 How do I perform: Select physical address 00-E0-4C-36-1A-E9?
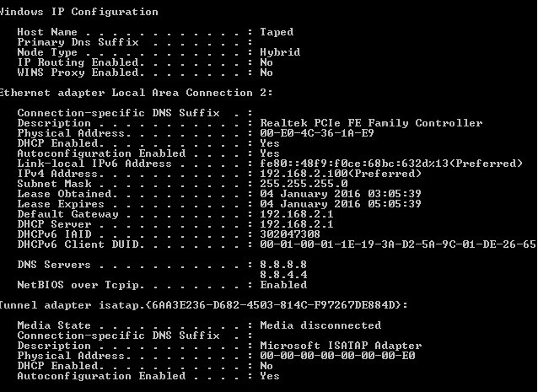tap(317, 133)
